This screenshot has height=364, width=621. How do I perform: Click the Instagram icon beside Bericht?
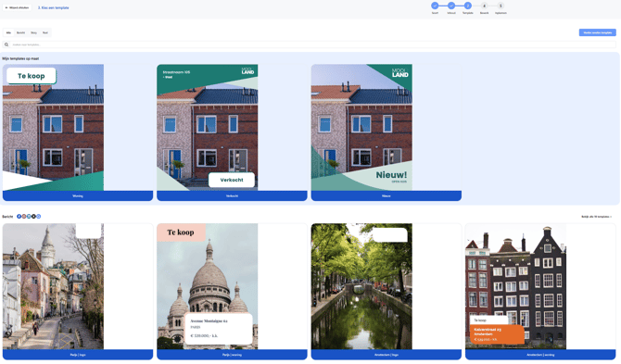pyautogui.click(x=24, y=217)
